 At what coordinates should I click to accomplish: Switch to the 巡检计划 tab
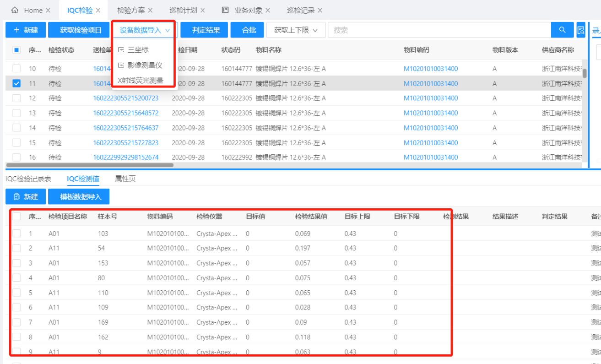click(183, 10)
